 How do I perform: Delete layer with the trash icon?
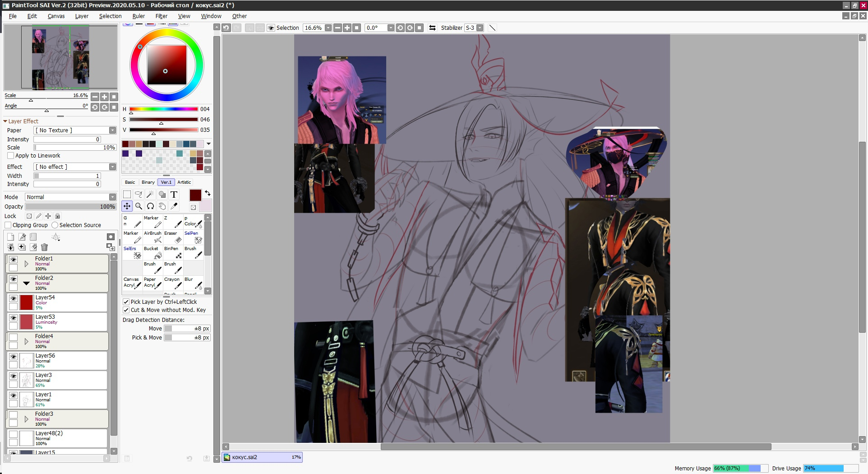pos(44,247)
